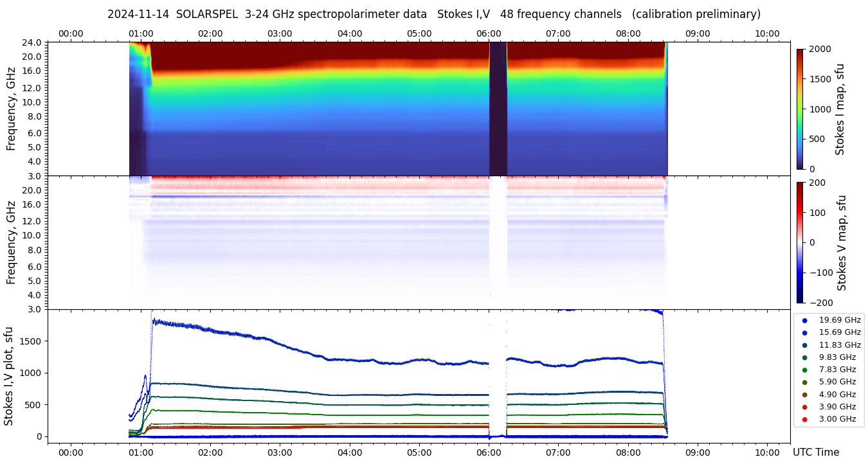This screenshot has height=466, width=868.
Task: Select the 11.83 GHz legend marker dot
Action: pyautogui.click(x=804, y=345)
